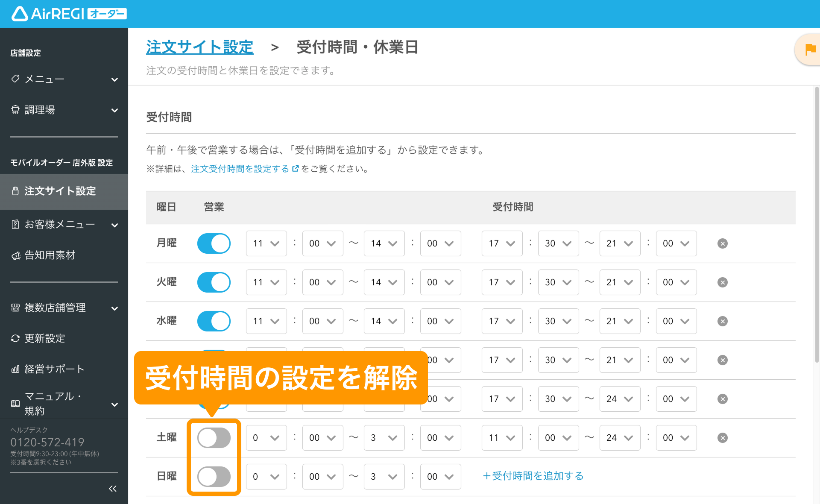Click the 土曜 row label

[167, 437]
